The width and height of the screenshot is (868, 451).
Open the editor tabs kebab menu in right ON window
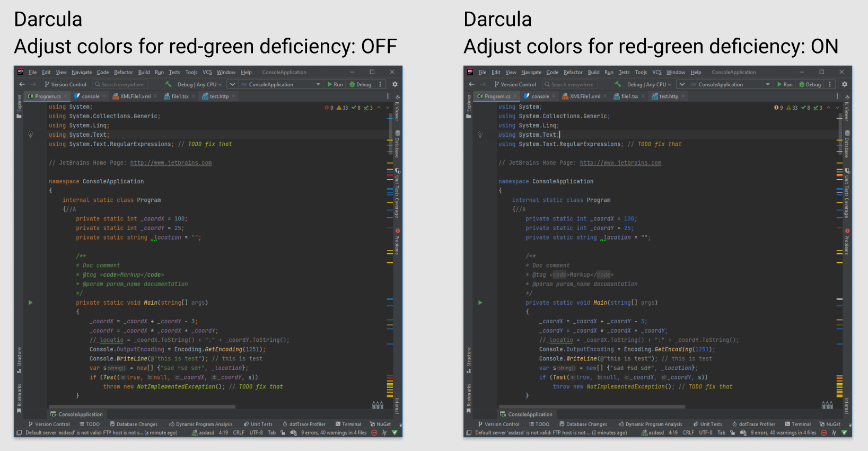click(x=837, y=96)
